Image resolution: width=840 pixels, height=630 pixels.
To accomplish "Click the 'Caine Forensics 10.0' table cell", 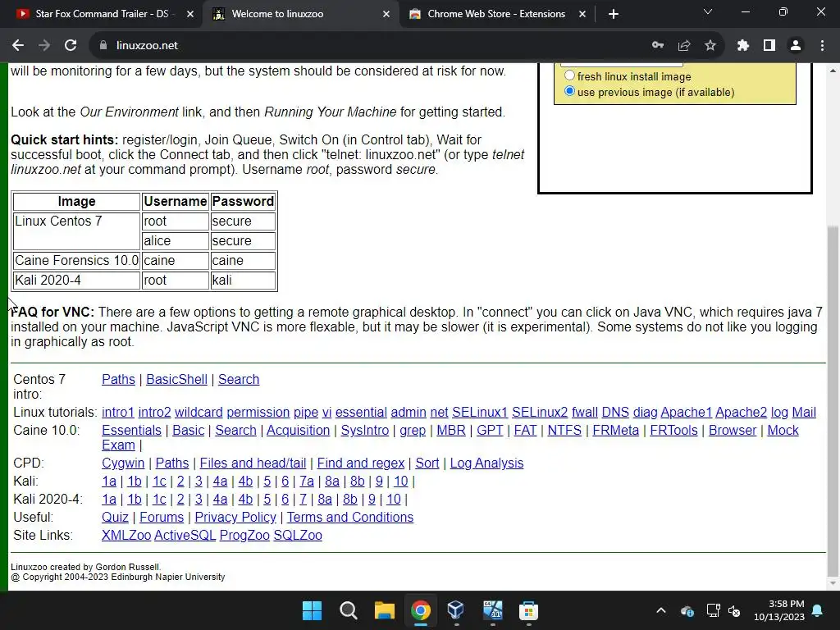I will tap(76, 260).
